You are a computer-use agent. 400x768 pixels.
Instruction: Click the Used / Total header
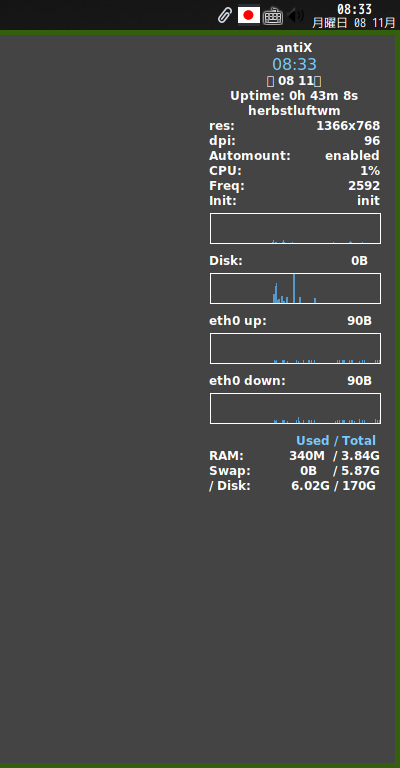(336, 440)
